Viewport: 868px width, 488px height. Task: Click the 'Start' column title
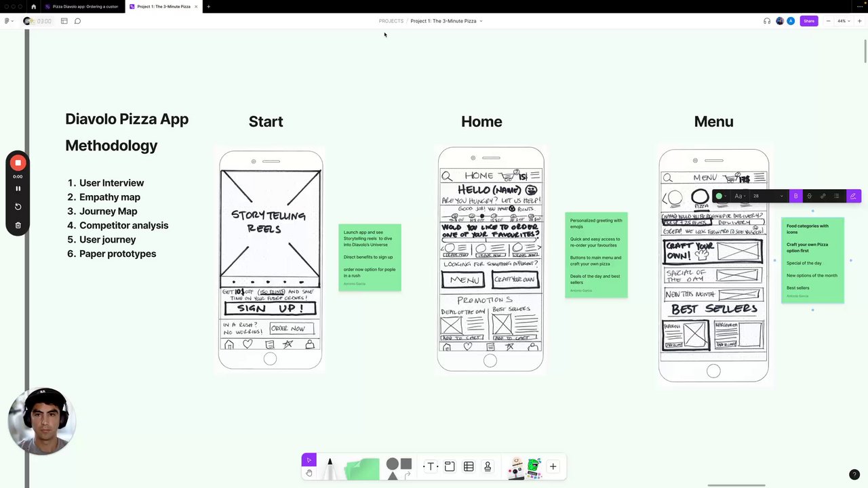(x=266, y=121)
